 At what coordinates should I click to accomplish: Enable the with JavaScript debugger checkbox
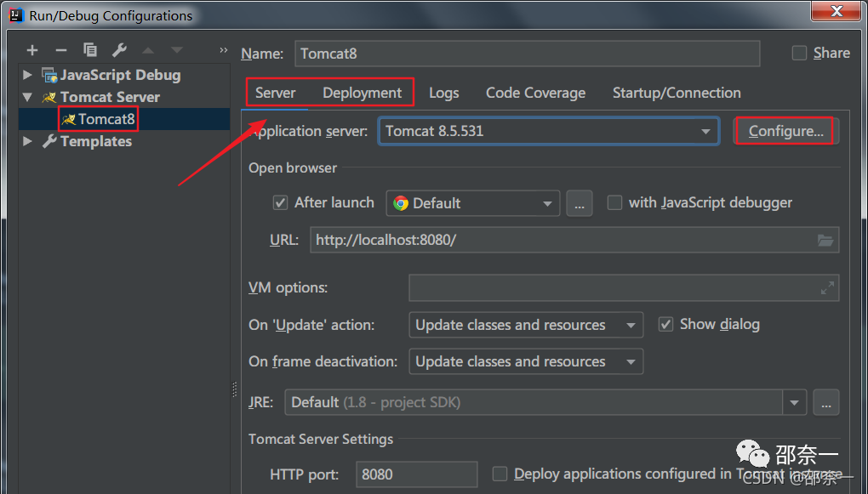click(614, 203)
